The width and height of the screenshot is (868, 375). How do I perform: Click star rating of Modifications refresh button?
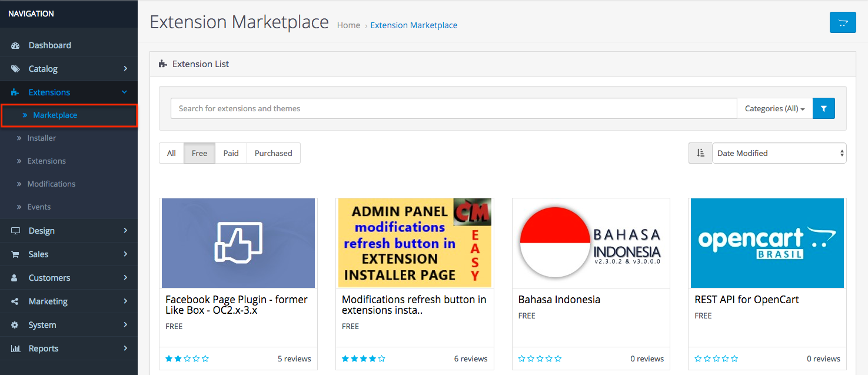tap(364, 359)
